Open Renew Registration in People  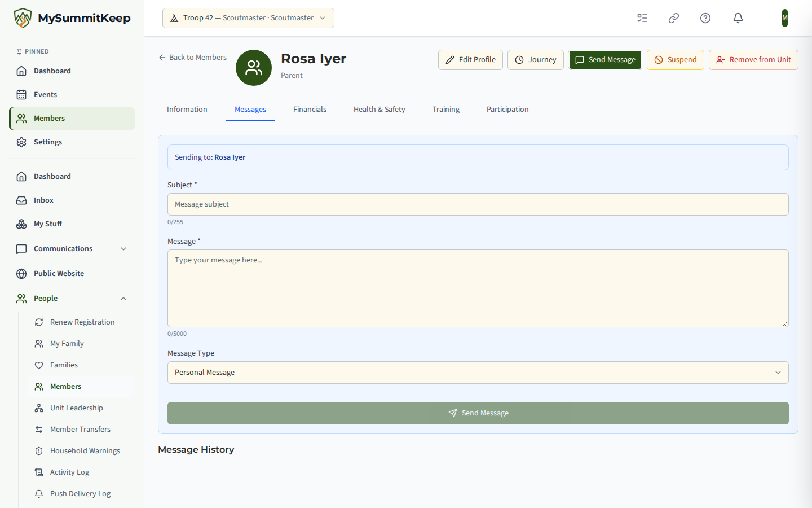[81, 322]
